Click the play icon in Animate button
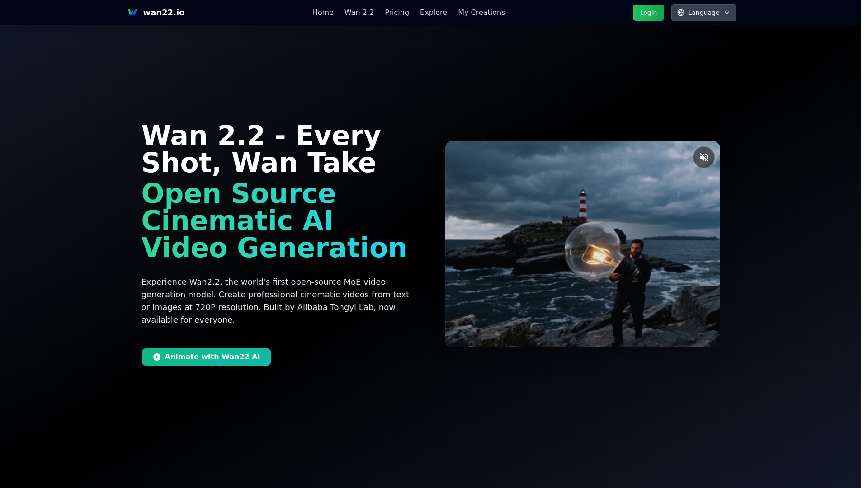 (156, 357)
